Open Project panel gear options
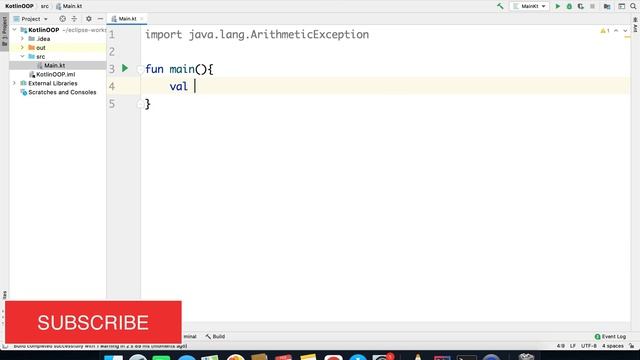 click(89, 19)
